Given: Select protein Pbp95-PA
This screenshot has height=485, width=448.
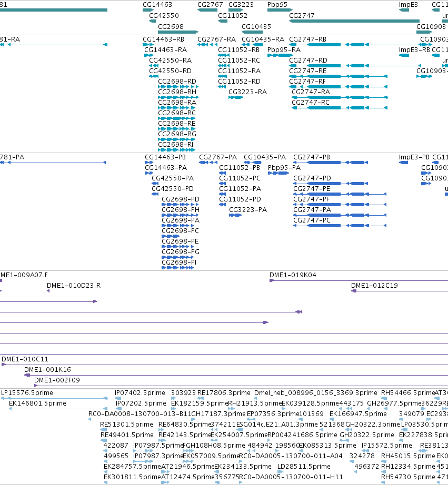Looking at the screenshot, I should click(284, 168).
